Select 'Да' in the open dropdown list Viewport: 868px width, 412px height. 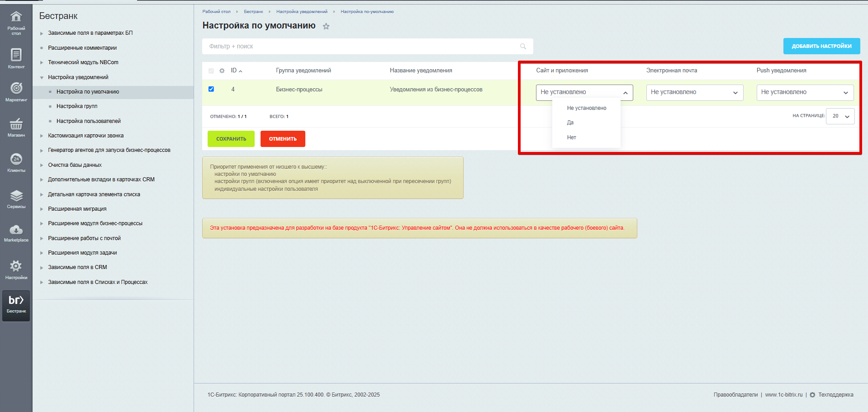570,123
